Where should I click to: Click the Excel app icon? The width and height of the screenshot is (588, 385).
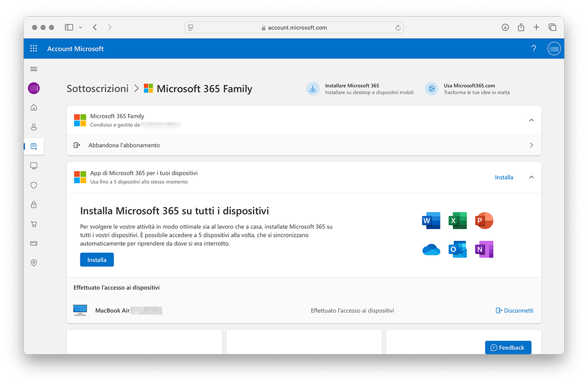457,220
